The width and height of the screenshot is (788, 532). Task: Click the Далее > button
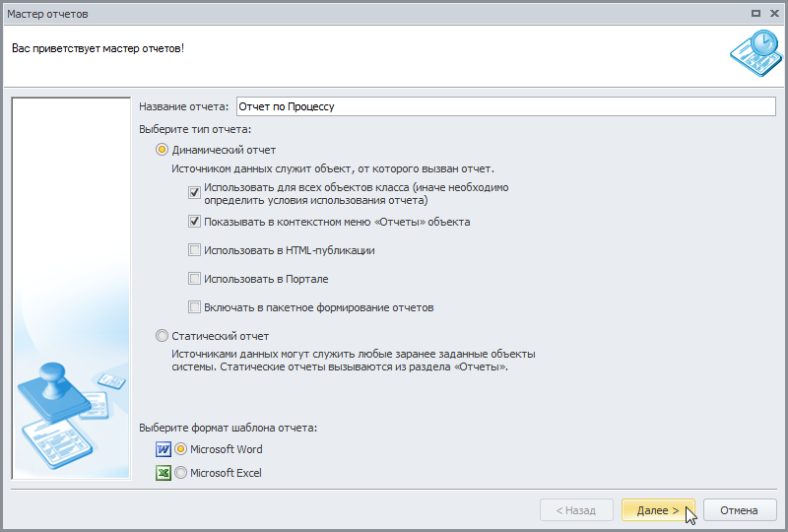coord(658,510)
